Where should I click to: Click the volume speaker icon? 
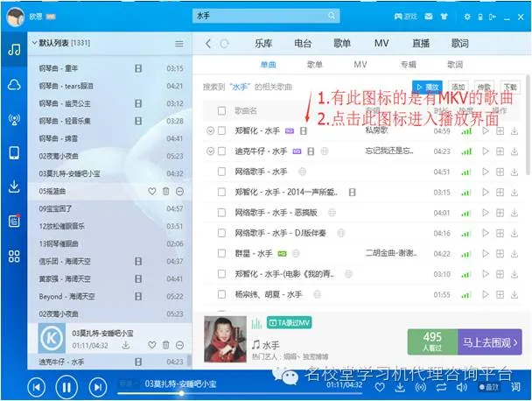(462, 387)
